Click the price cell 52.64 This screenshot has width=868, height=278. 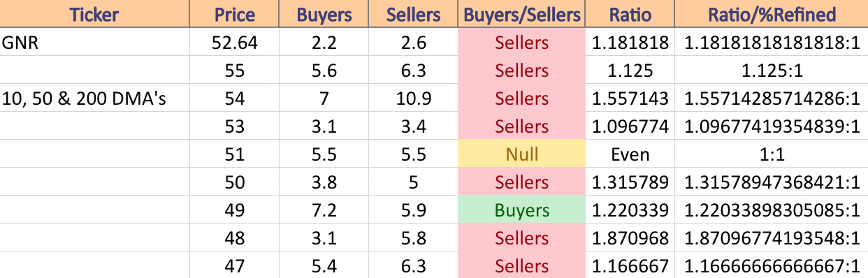[235, 43]
